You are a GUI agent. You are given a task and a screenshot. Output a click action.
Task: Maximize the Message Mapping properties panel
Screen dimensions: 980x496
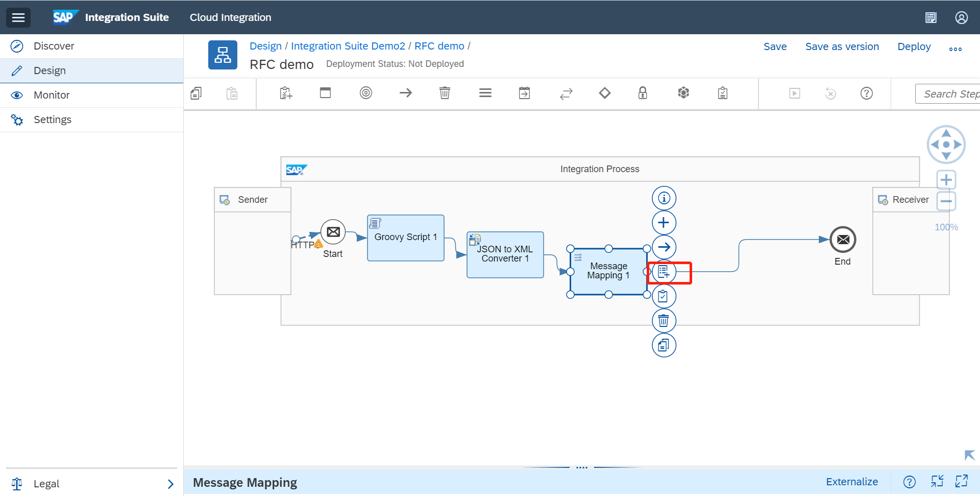[x=962, y=481]
